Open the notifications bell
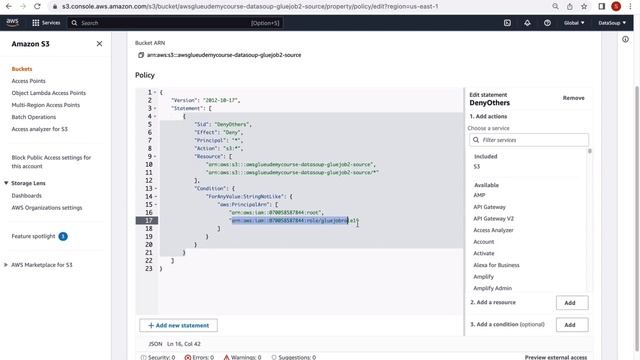640x360 pixels. coord(527,23)
